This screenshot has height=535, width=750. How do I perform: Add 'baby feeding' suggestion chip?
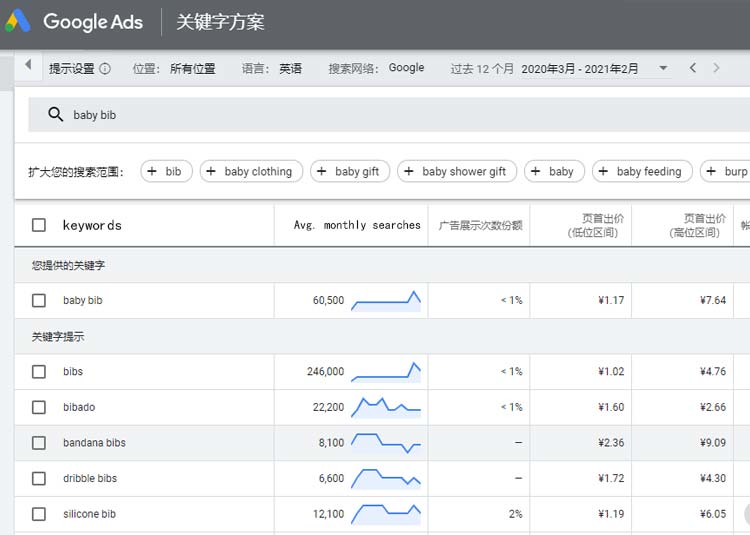pyautogui.click(x=642, y=171)
